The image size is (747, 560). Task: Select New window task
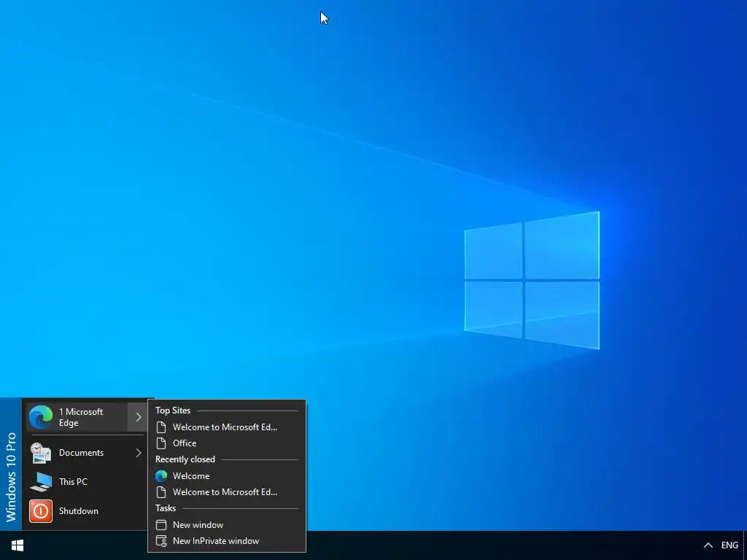click(x=227, y=525)
